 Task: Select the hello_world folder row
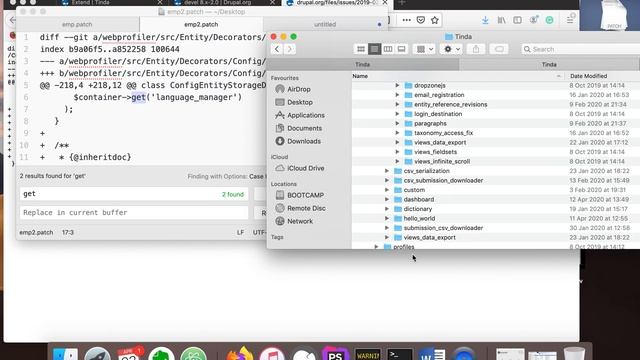coord(496,218)
